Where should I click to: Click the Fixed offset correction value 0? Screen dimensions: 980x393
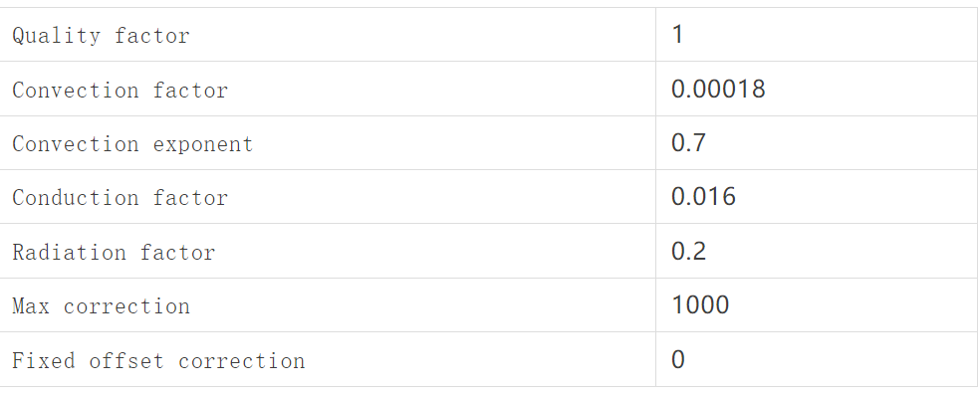[678, 359]
